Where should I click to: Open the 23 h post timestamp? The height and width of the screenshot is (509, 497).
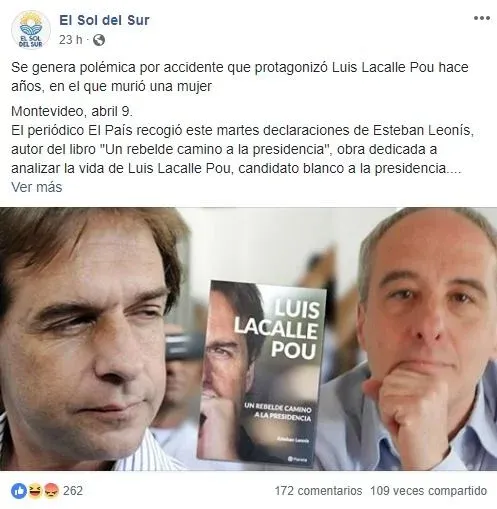[70, 40]
